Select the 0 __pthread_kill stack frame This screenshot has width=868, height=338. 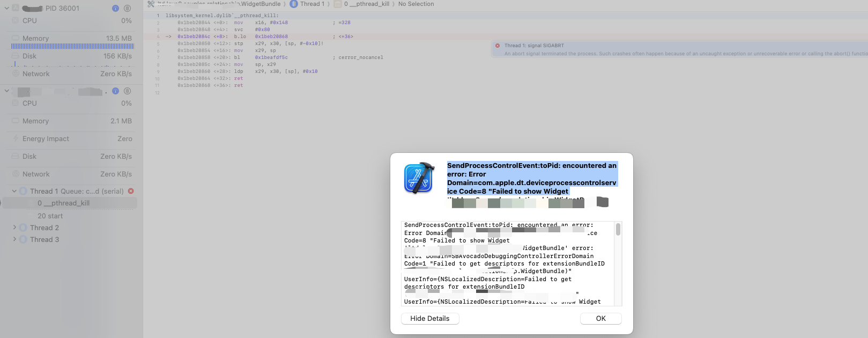click(x=70, y=203)
